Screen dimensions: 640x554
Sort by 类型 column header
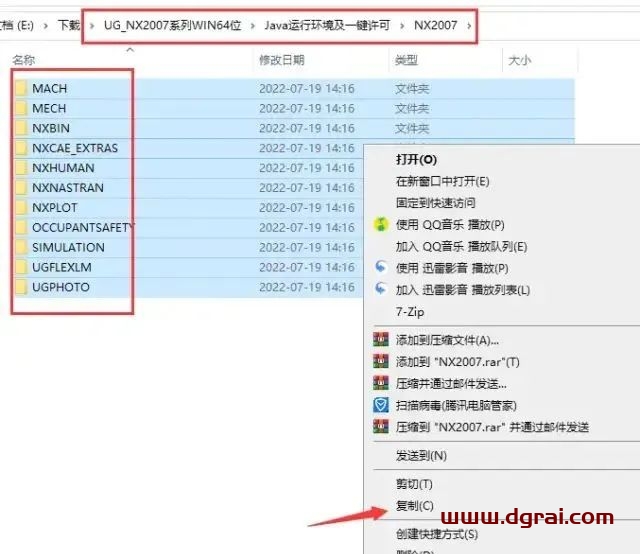[x=406, y=60]
